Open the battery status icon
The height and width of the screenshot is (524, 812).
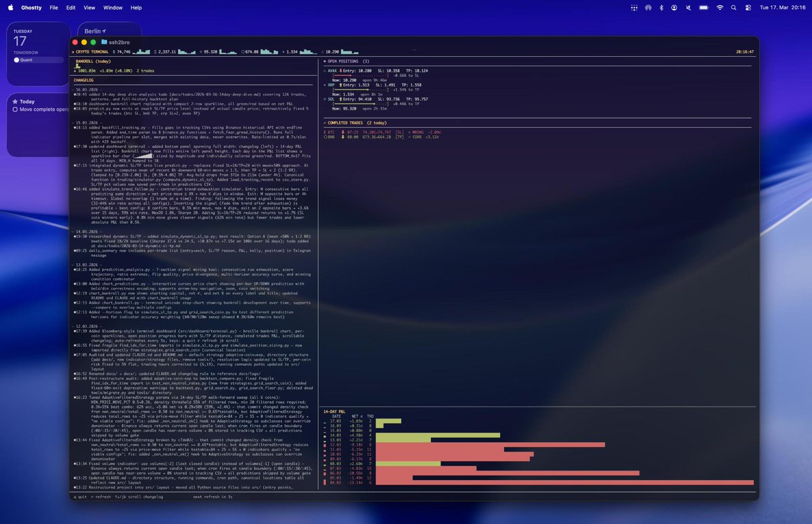click(702, 7)
